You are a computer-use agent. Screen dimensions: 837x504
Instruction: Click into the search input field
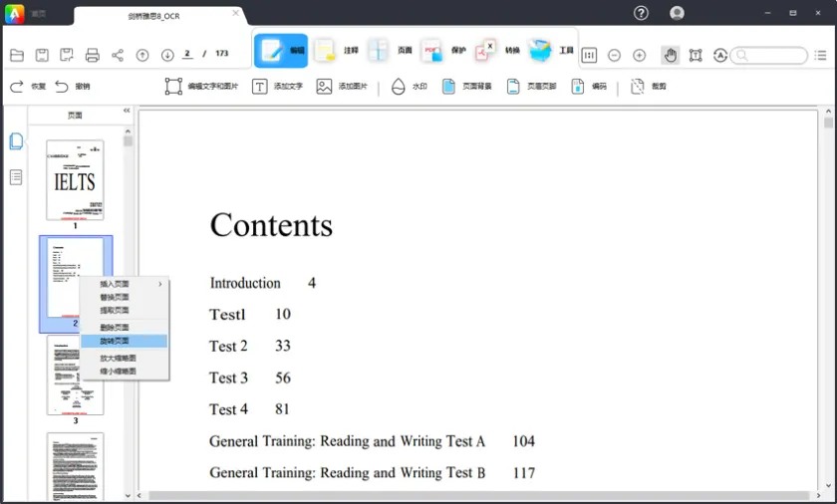[772, 56]
